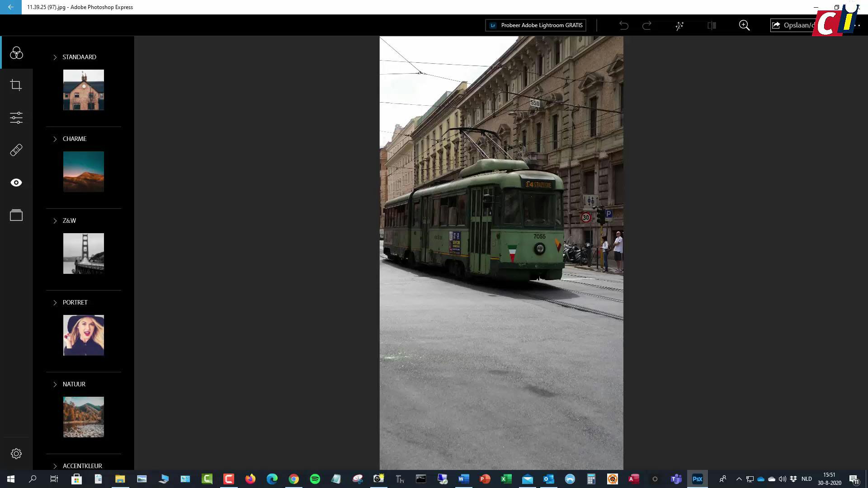Open Command Prompt from taskbar
This screenshot has width=868, height=488.
coord(421,479)
